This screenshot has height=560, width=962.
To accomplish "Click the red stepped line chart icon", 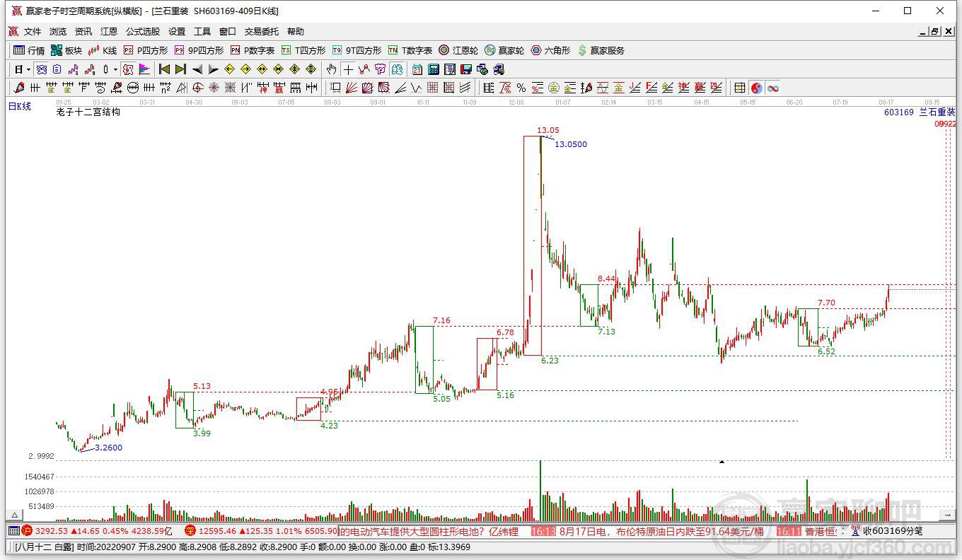I will 90,69.
